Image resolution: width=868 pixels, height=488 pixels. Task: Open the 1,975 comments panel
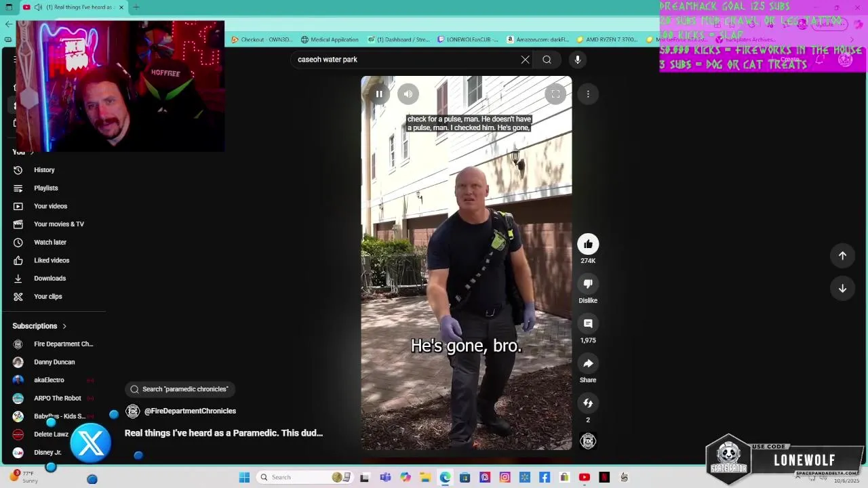(x=588, y=324)
